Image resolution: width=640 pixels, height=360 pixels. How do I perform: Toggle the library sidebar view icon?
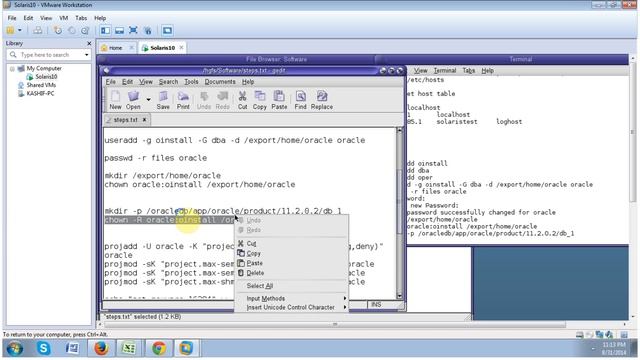click(x=105, y=31)
